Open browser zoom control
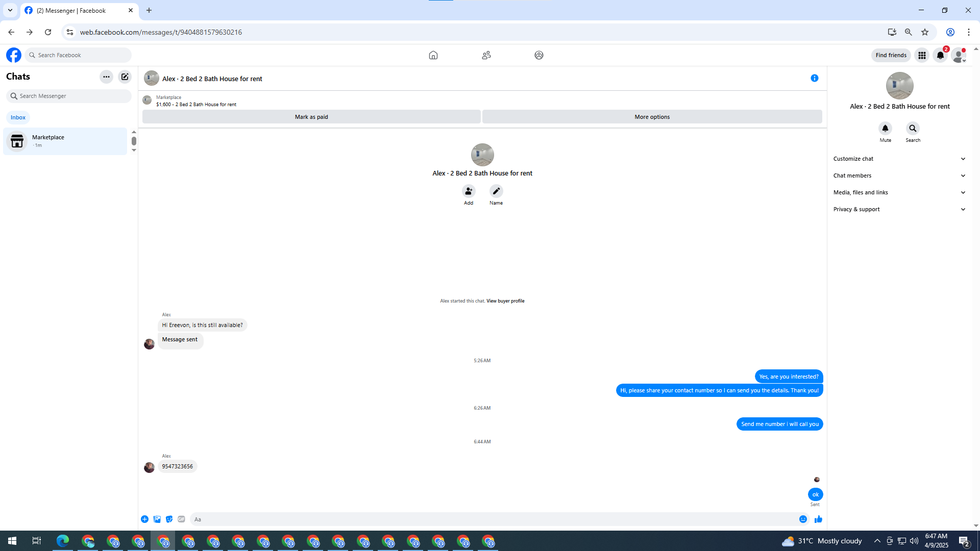This screenshot has height=551, width=980. pos(909,32)
